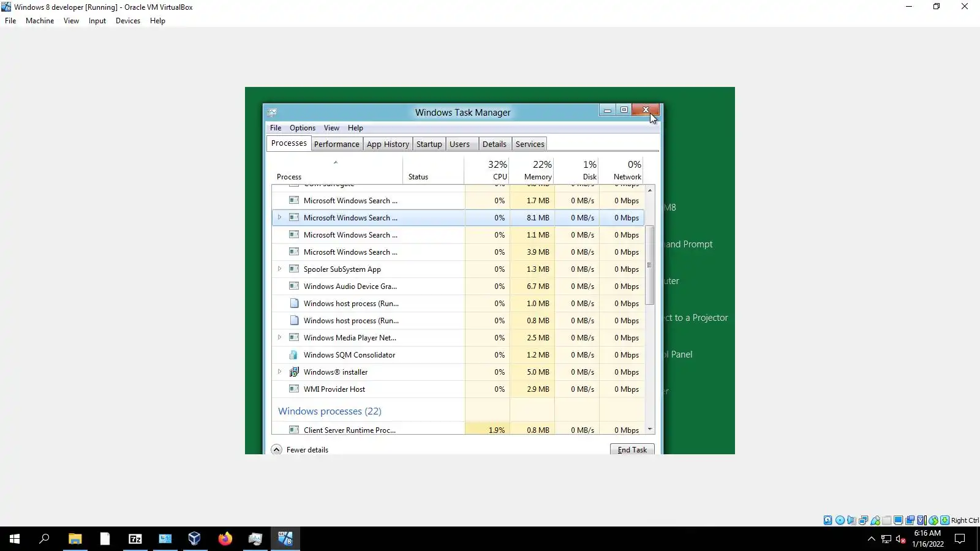Sort processes by the Memory column header

pos(532,170)
